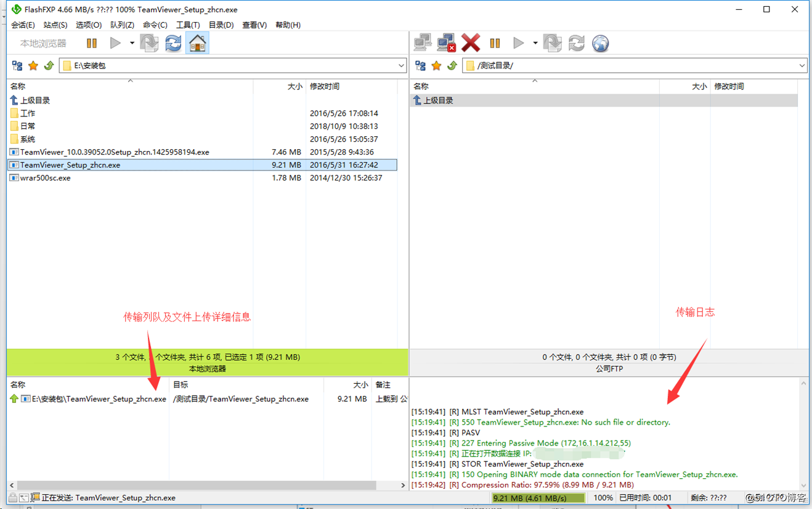Open the 选项(O) menu

89,25
